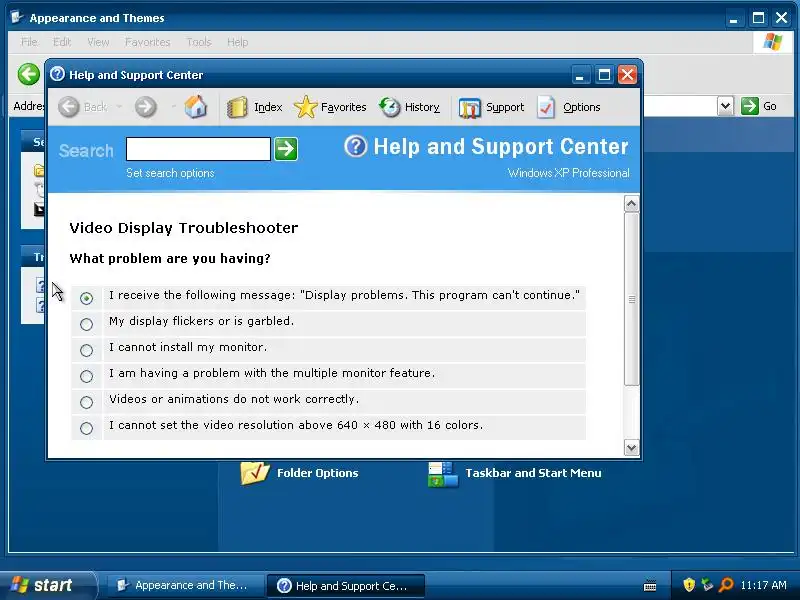Switch to Appearance and Themes taskbar button
This screenshot has height=600, width=800.
pos(184,585)
